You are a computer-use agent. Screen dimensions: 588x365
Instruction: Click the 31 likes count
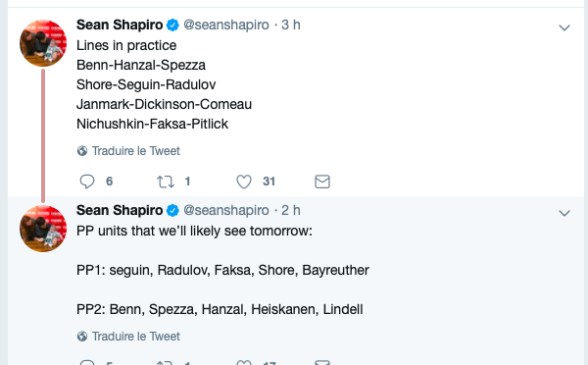point(269,182)
